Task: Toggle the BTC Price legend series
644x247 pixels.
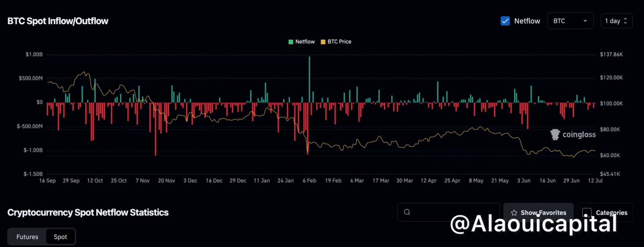Action: [336, 41]
